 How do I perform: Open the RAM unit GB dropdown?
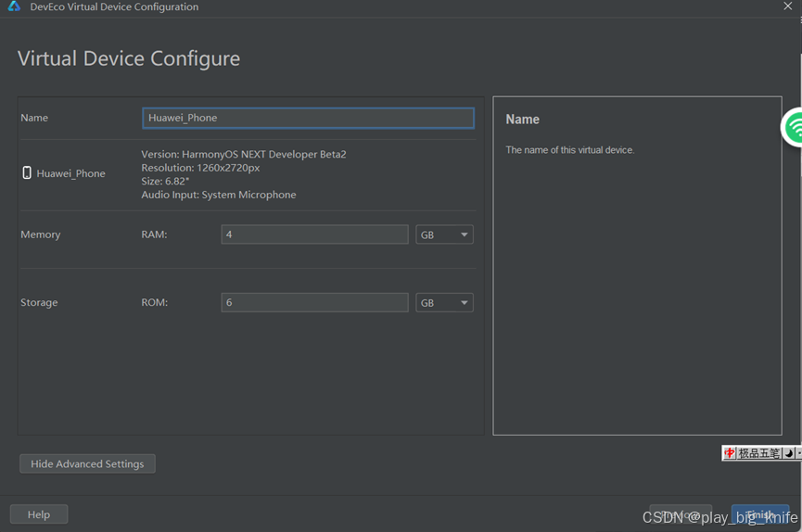tap(444, 234)
